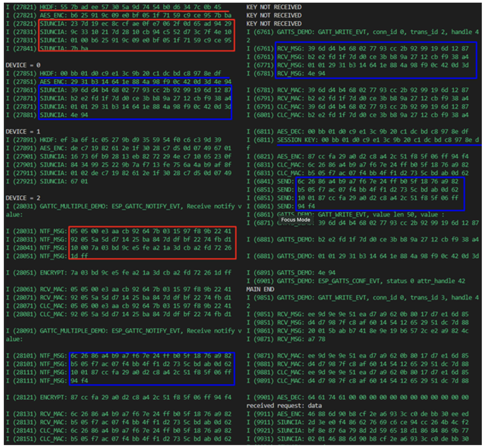The height and width of the screenshot is (448, 485).
Task: Click the ENCRYPT line starting with 87 cc
Action: coord(119,397)
